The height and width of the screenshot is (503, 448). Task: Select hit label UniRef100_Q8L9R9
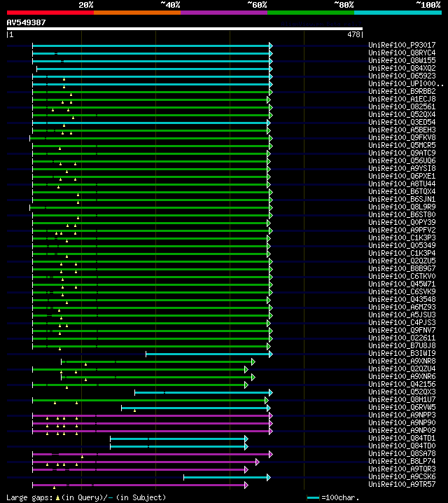(x=402, y=207)
